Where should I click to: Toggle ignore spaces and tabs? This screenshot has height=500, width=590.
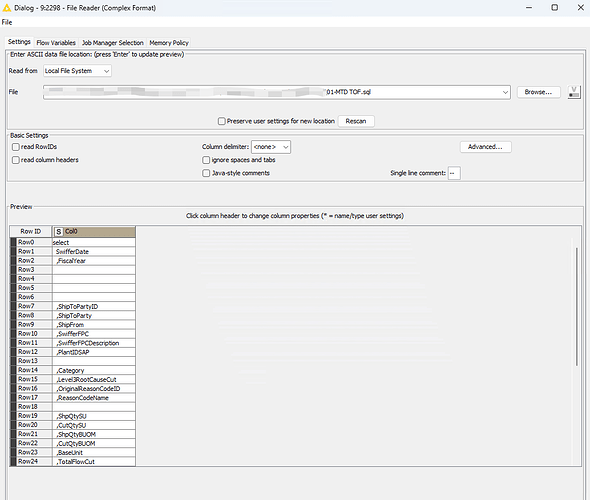click(206, 160)
